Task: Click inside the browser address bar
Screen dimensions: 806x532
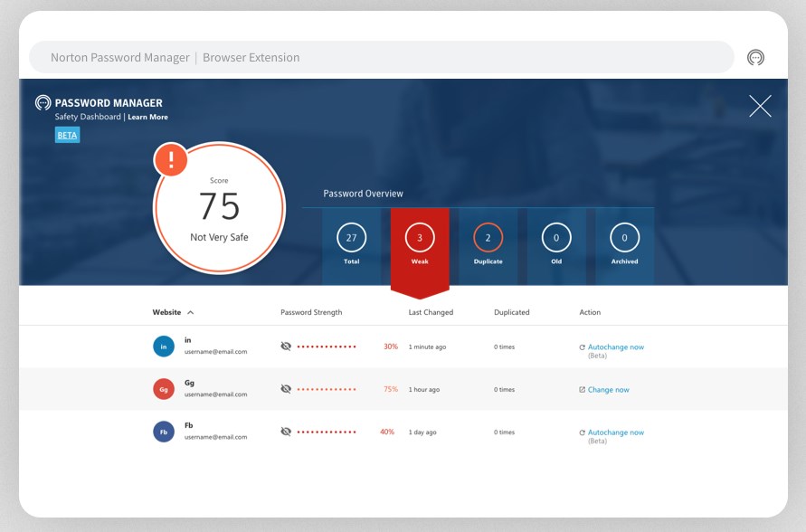Action: tap(362, 56)
